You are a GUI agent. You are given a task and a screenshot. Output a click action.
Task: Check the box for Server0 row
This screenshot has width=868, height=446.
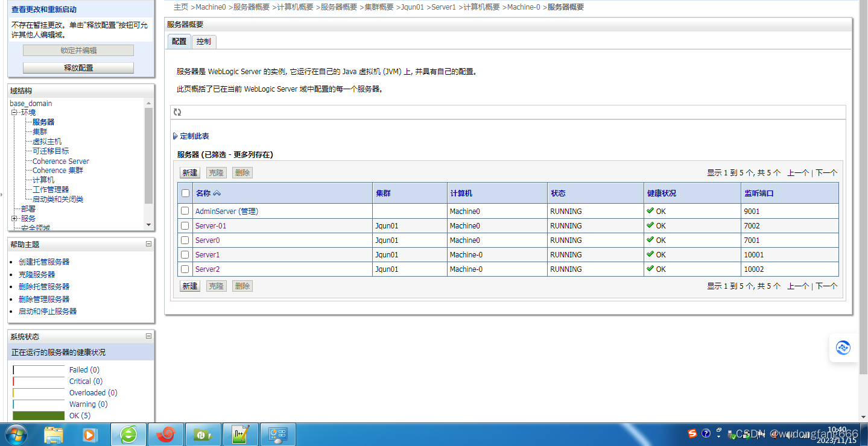pos(185,240)
